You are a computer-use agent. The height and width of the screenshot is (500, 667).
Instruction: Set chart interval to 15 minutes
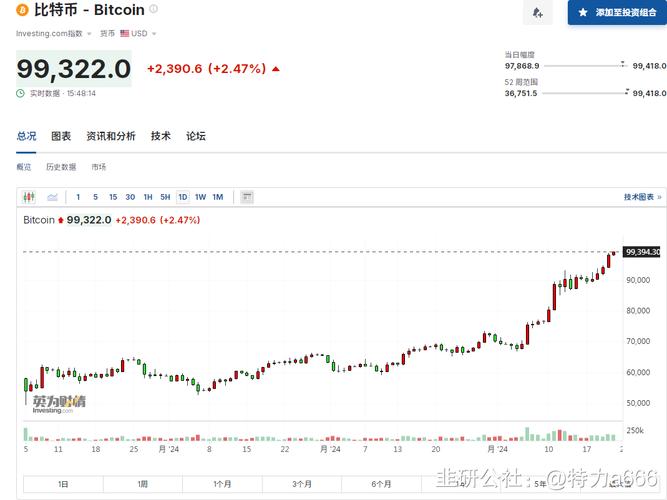[113, 197]
